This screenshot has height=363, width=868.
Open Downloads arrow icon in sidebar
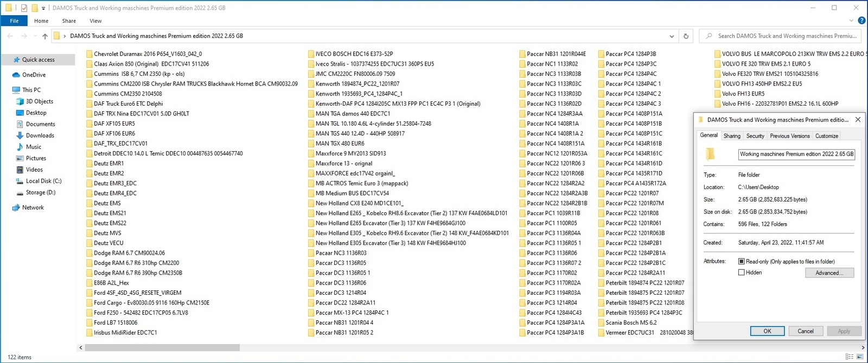20,135
